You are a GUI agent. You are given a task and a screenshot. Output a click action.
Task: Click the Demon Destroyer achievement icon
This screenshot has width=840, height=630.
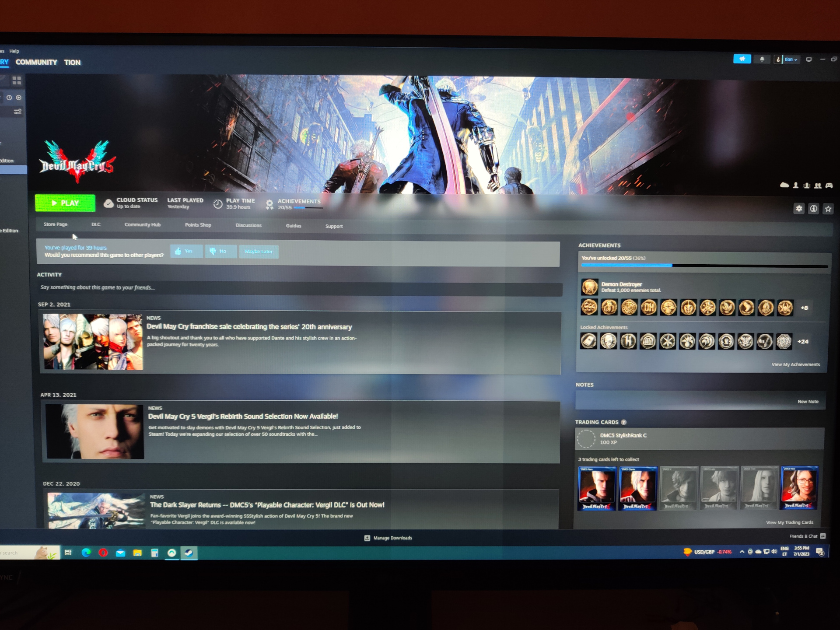point(589,287)
